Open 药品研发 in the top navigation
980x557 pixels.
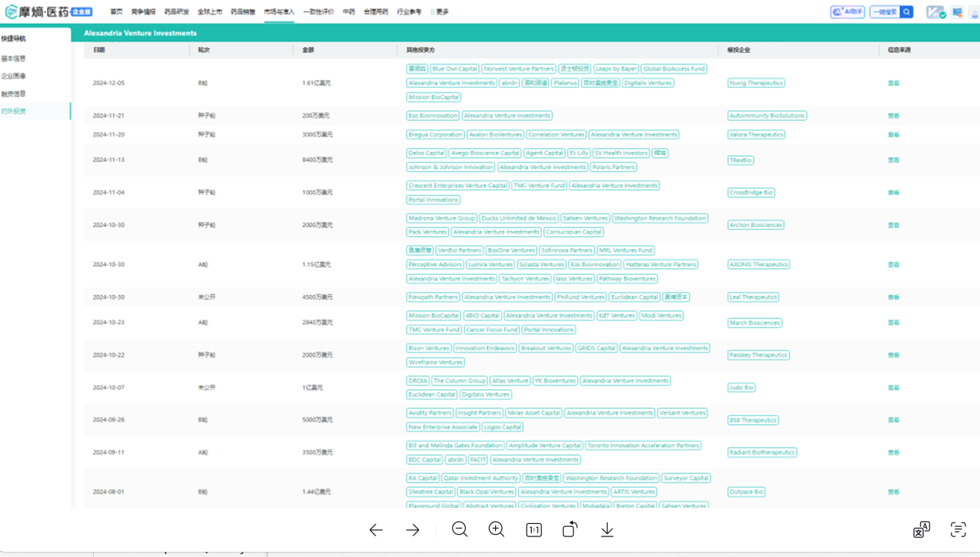point(177,12)
